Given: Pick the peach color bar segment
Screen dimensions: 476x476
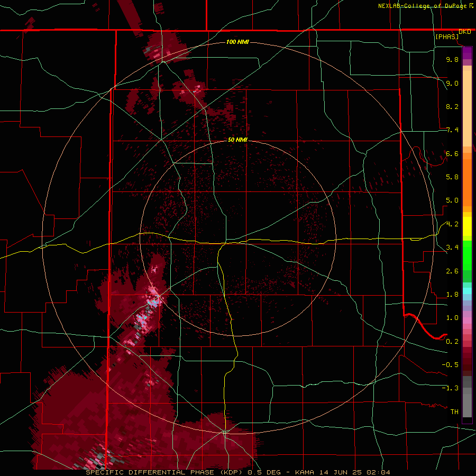Looking at the screenshot, I should (467, 109).
